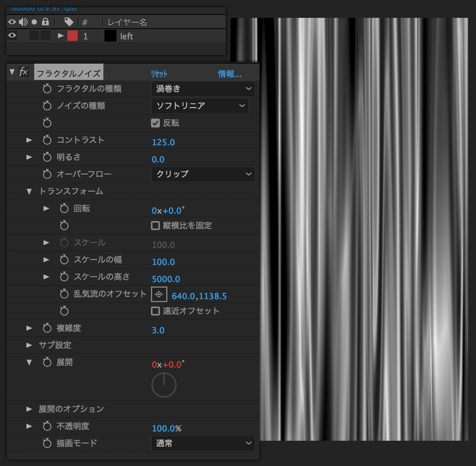This screenshot has height=466, width=476.
Task: Click the stopwatch icon beside コントラスト
Action: (x=47, y=140)
